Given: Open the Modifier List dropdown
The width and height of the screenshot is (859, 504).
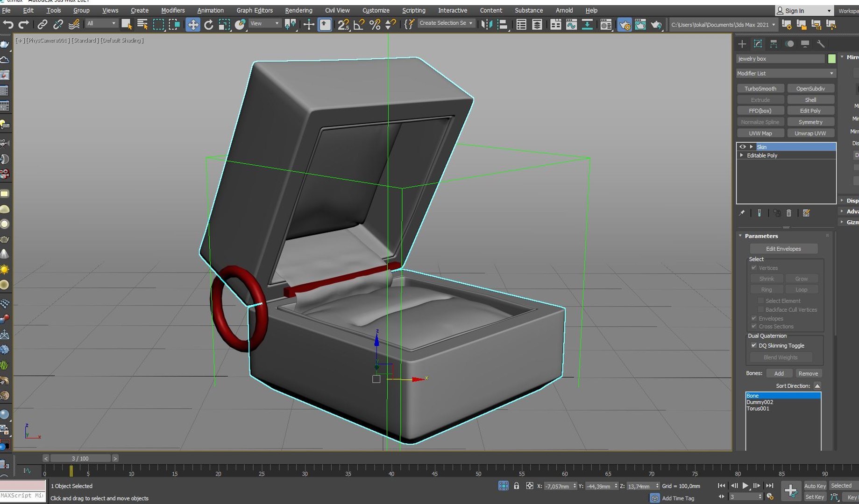Looking at the screenshot, I should tap(786, 73).
